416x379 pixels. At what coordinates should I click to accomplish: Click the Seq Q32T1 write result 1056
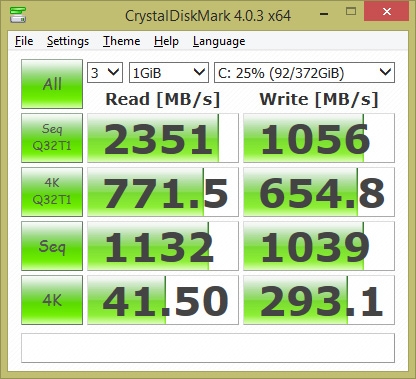pos(319,138)
